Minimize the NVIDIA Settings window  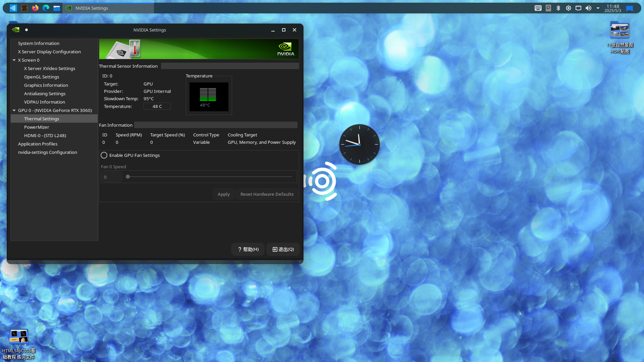pyautogui.click(x=273, y=30)
